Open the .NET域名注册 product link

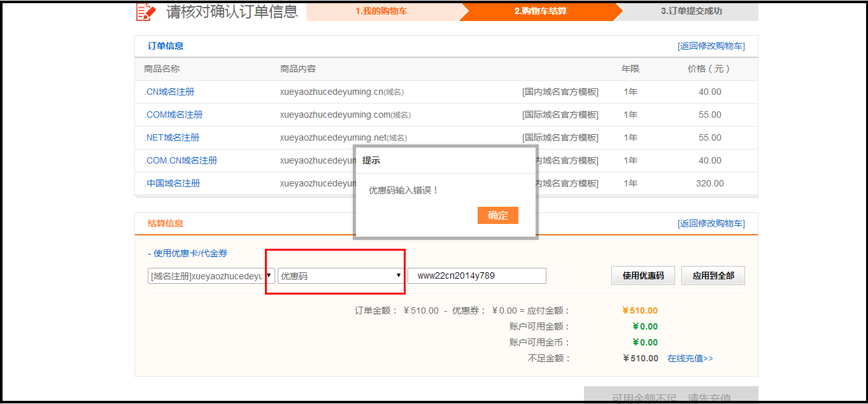coord(171,137)
